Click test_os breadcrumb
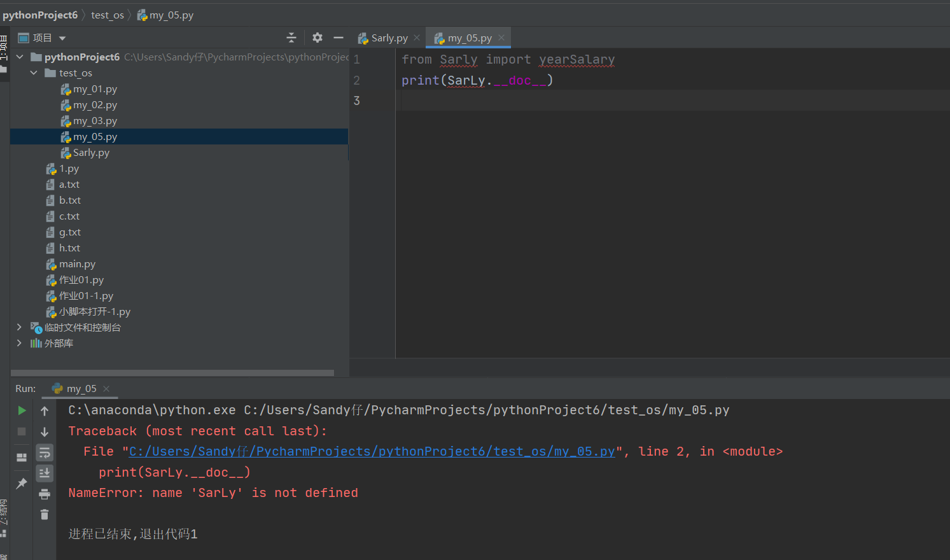The width and height of the screenshot is (950, 560). pos(108,15)
